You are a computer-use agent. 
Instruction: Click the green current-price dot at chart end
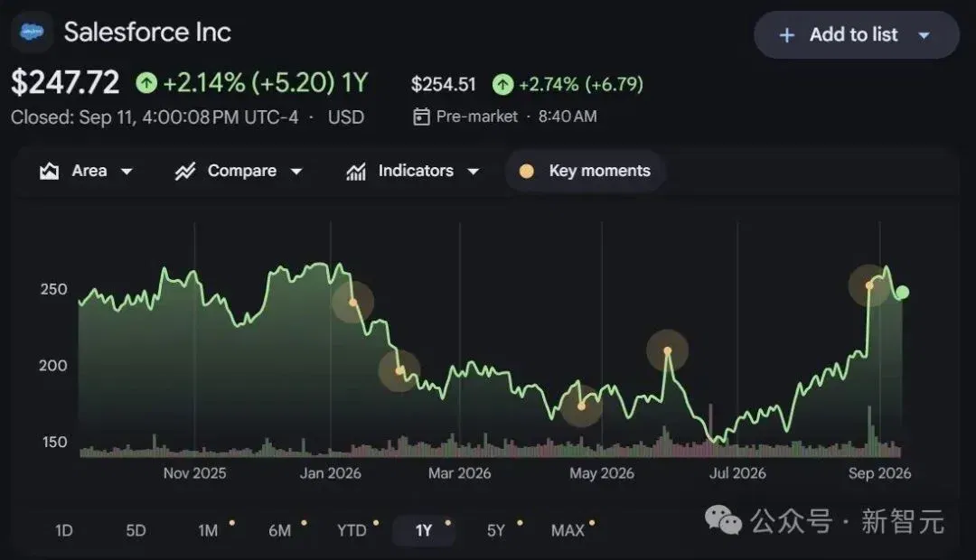tap(903, 292)
